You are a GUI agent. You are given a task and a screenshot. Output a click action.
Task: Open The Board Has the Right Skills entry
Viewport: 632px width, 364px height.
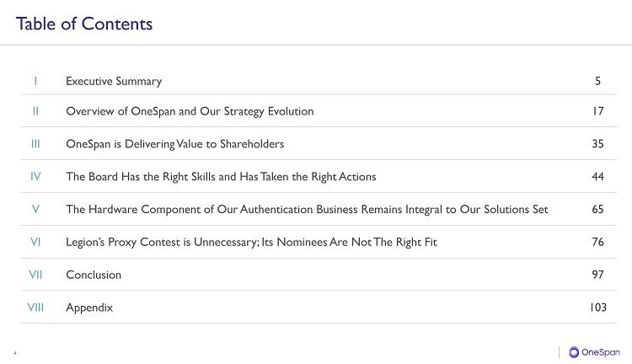pyautogui.click(x=221, y=177)
